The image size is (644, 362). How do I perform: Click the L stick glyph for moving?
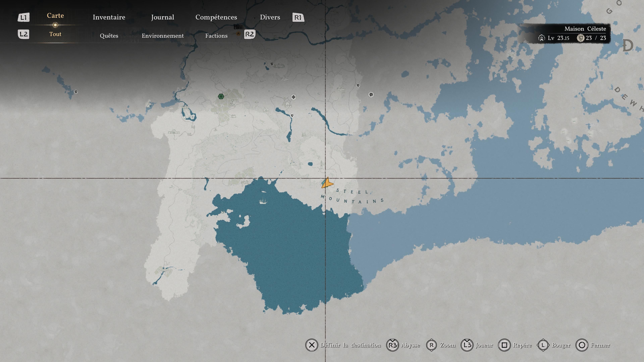coord(543,345)
